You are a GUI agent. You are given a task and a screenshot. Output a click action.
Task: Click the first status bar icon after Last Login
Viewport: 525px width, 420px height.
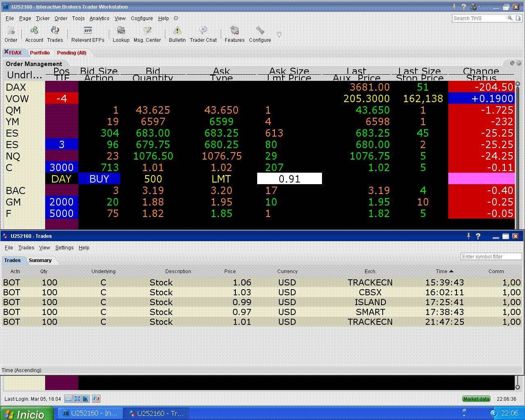[x=68, y=399]
